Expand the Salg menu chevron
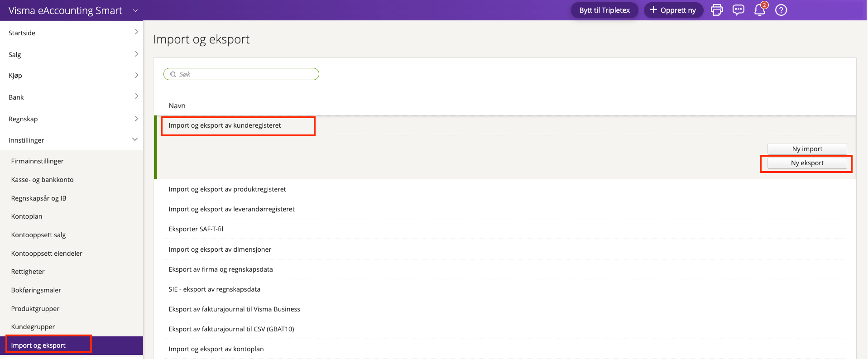 pos(136,54)
